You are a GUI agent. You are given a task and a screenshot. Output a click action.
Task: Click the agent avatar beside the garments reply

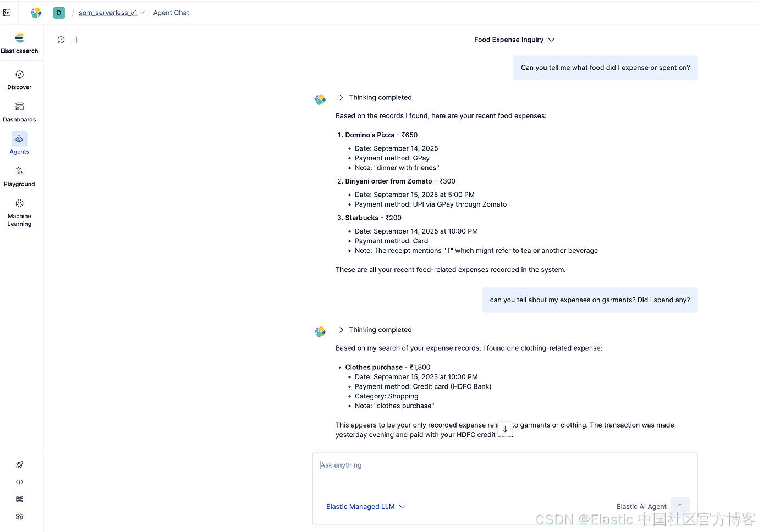320,332
